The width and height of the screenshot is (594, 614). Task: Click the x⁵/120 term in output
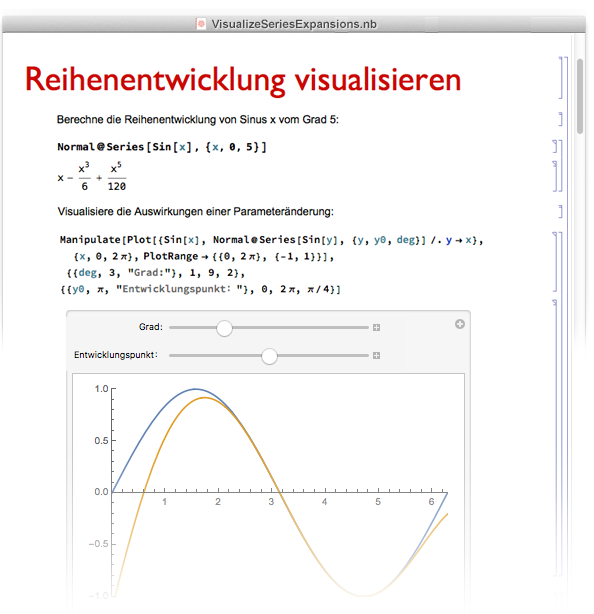[117, 177]
